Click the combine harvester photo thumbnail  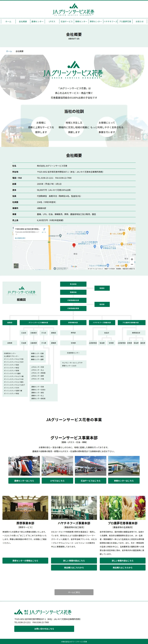click(24, 466)
